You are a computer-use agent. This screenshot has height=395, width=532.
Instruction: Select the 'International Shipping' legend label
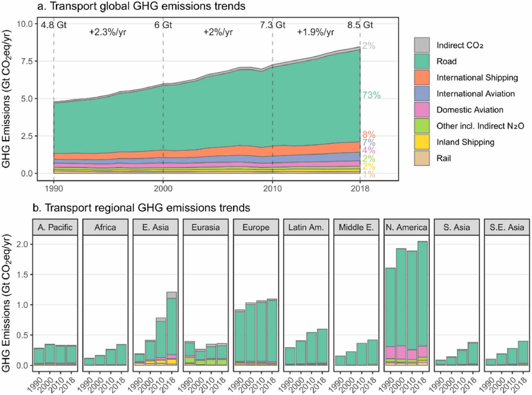click(x=477, y=78)
